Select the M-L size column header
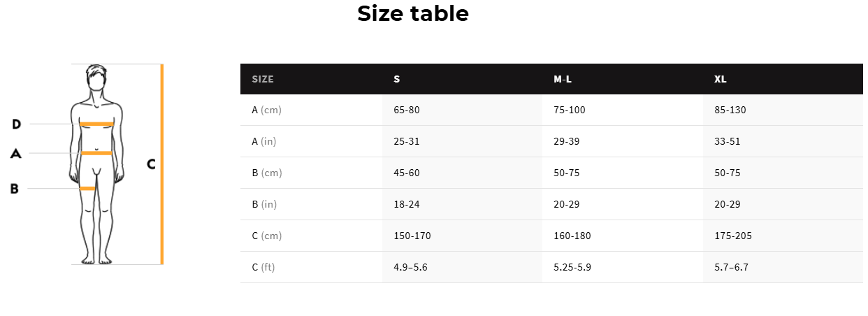Viewport: 868px width, 316px height. coord(563,79)
